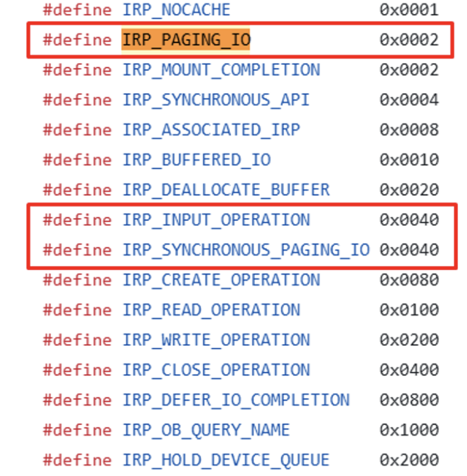Click the 0x0800 constant value
The width and height of the screenshot is (467, 476).
coord(409,400)
